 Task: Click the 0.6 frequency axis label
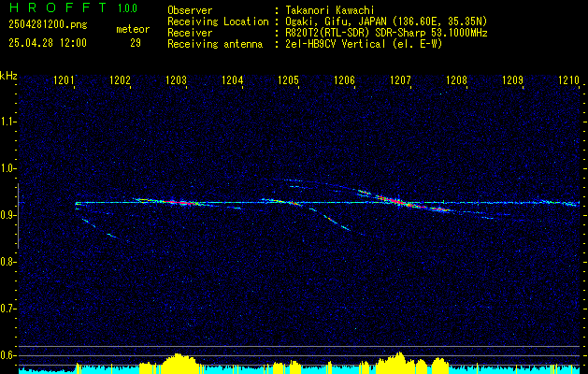pyautogui.click(x=7, y=355)
